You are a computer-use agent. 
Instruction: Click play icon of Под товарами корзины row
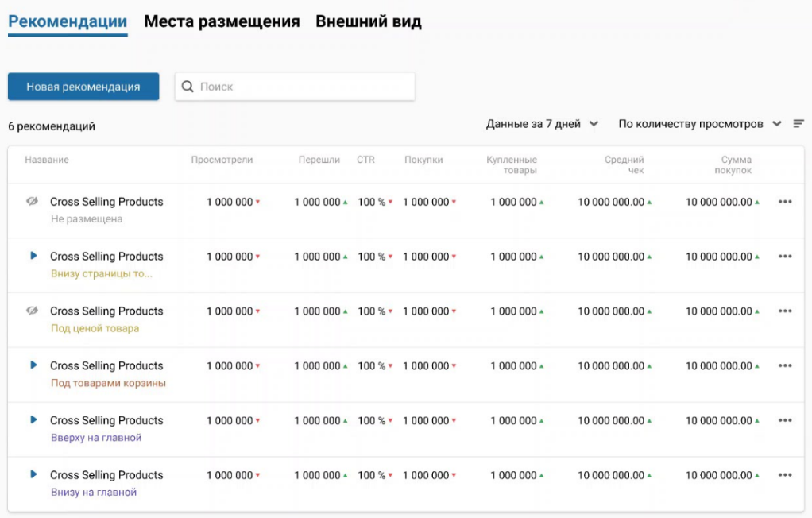click(33, 365)
